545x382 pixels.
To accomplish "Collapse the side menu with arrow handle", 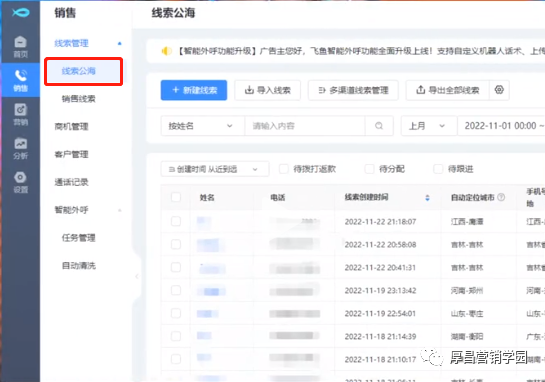I will click(137, 276).
